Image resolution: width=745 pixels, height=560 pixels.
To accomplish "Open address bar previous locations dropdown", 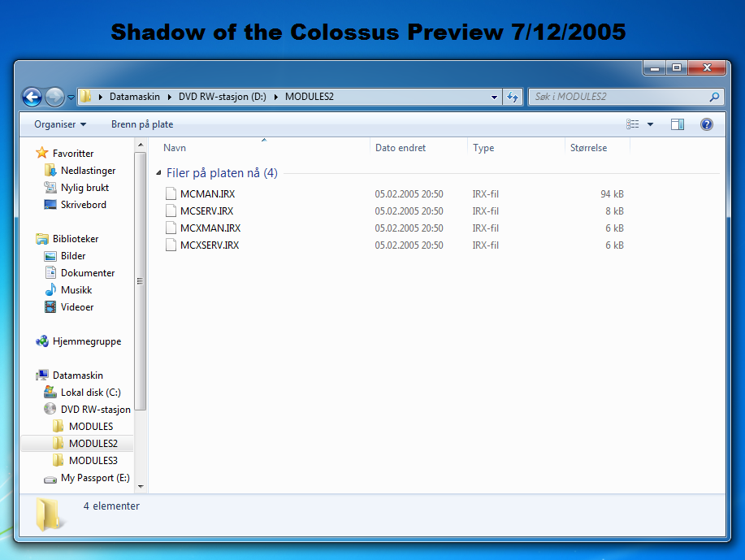I will tap(494, 97).
